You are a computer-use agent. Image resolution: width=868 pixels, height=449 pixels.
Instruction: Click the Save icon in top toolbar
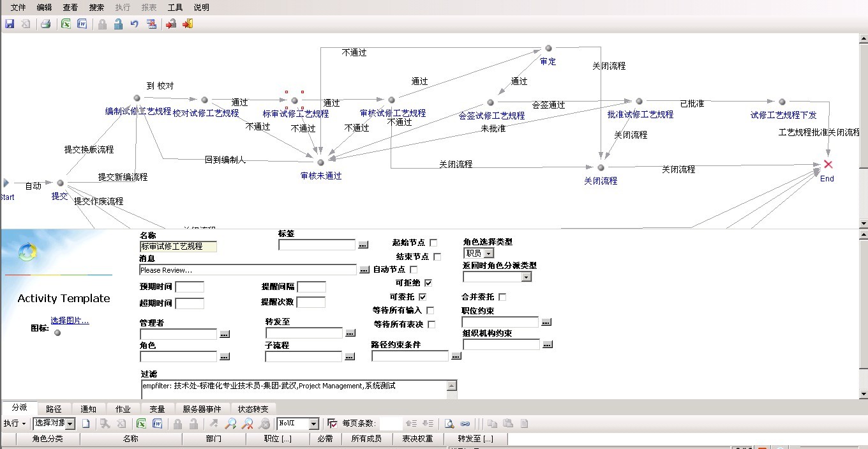[x=10, y=24]
